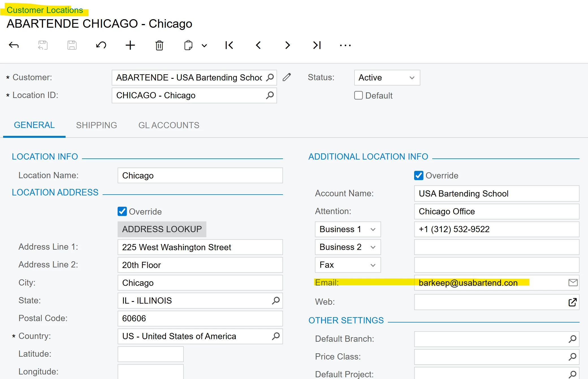This screenshot has width=588, height=379.
Task: Click the Customer Locations breadcrumb link
Action: click(45, 10)
